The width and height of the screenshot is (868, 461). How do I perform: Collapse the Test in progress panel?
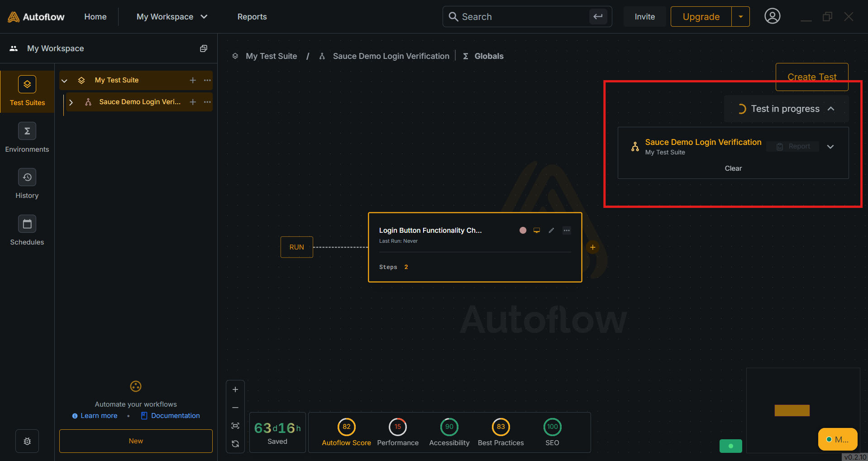[x=831, y=109]
